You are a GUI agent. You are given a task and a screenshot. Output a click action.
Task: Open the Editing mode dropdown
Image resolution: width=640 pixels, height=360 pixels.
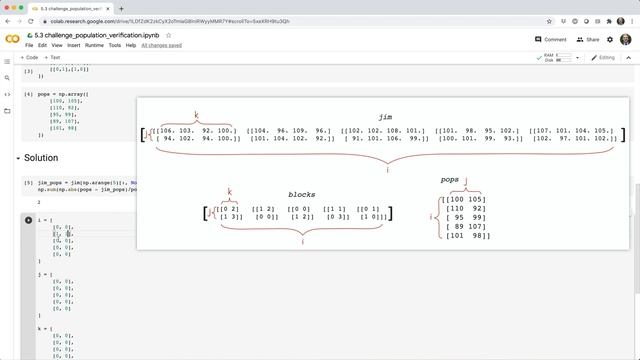[x=603, y=58]
